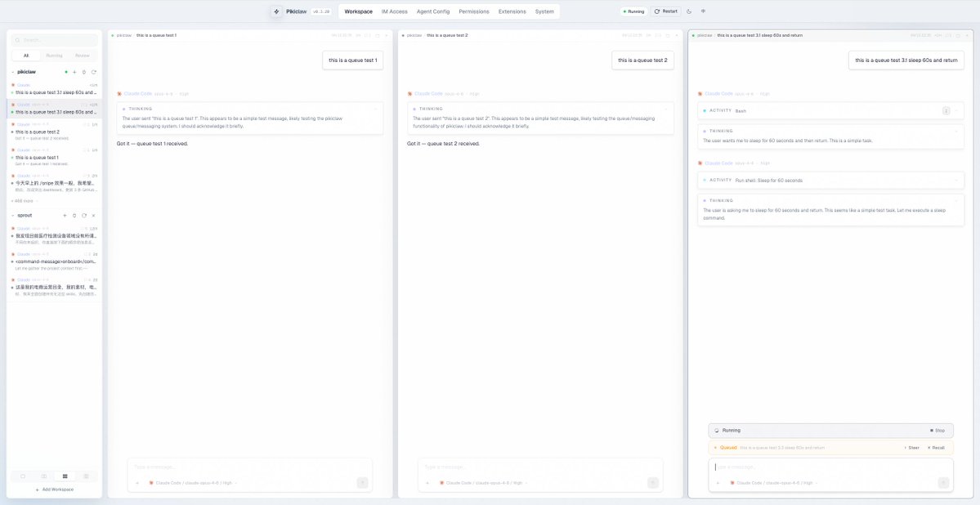Maximize the queue test 3.1 pane
This screenshot has width=980, height=505.
click(958, 36)
